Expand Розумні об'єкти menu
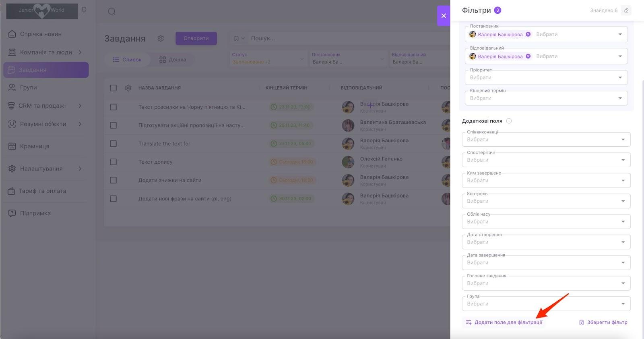Viewport: 644px width, 339px height. coord(45,124)
